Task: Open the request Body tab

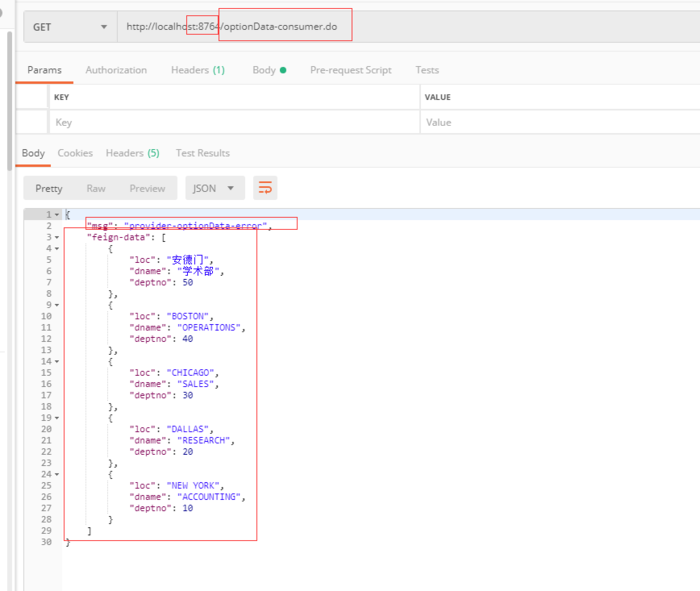Action: coord(269,70)
